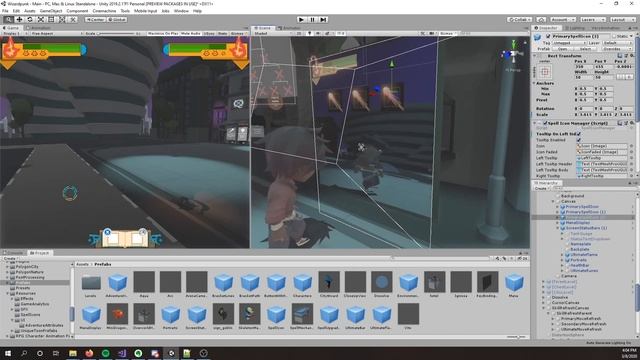The height and width of the screenshot is (360, 640).
Task: Open the cloud services icon button
Action: 541,19
